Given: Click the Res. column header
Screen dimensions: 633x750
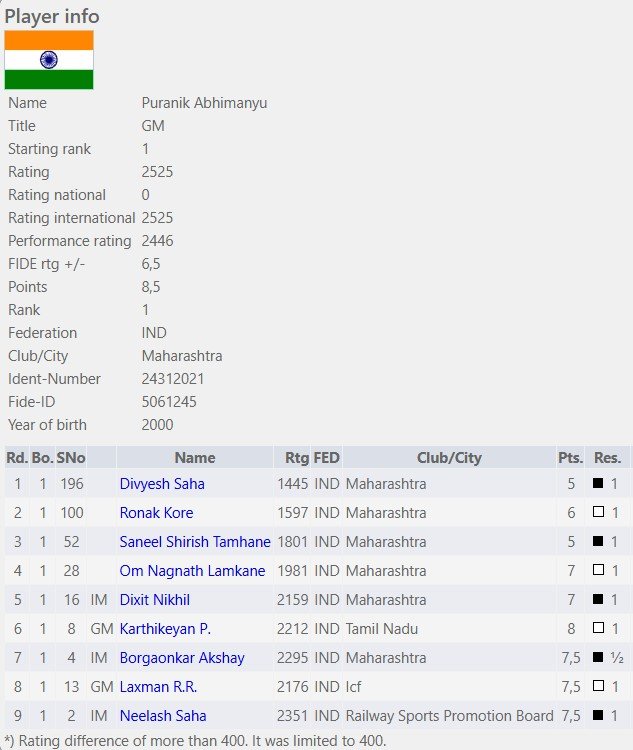Looking at the screenshot, I should pos(607,458).
